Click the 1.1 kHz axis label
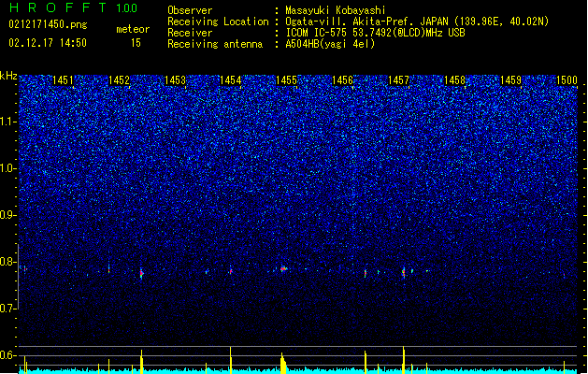 point(8,122)
